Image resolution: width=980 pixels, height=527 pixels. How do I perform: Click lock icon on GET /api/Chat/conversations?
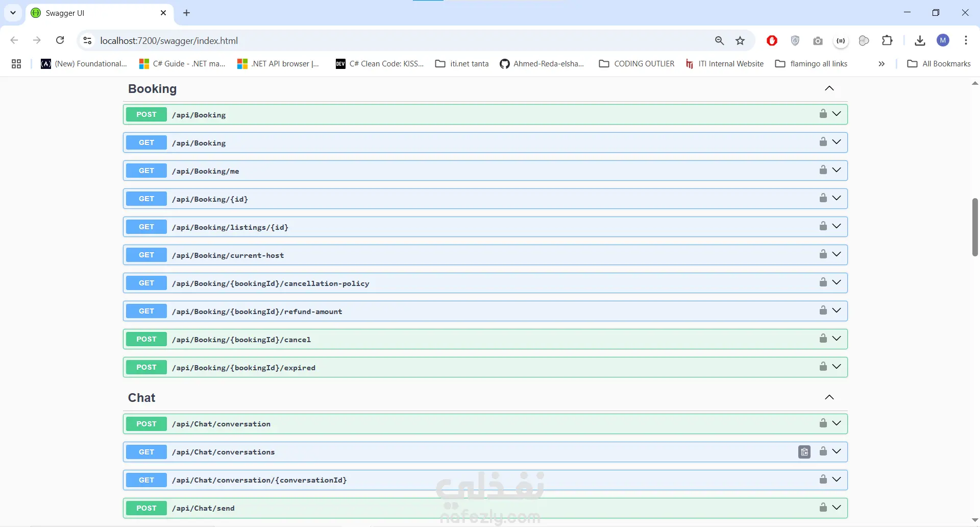coord(823,451)
